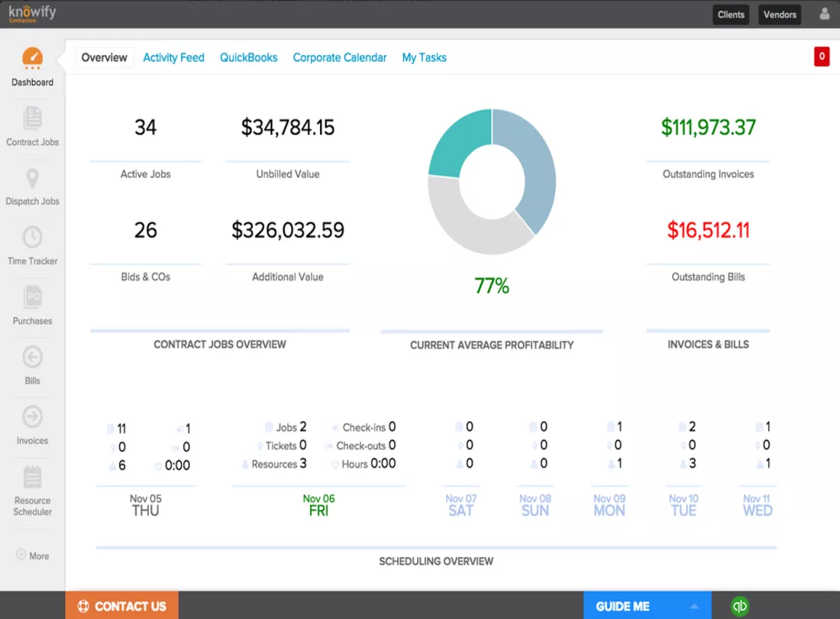The image size is (840, 619).
Task: Expand the Guide Me panel arrow
Action: 694,606
